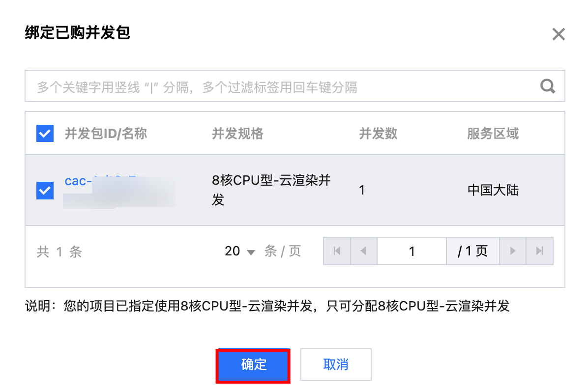Screen dimensions: 588x391
Task: Select the 8核CPU型-云渲染并发 spec cell
Action: pyautogui.click(x=271, y=190)
